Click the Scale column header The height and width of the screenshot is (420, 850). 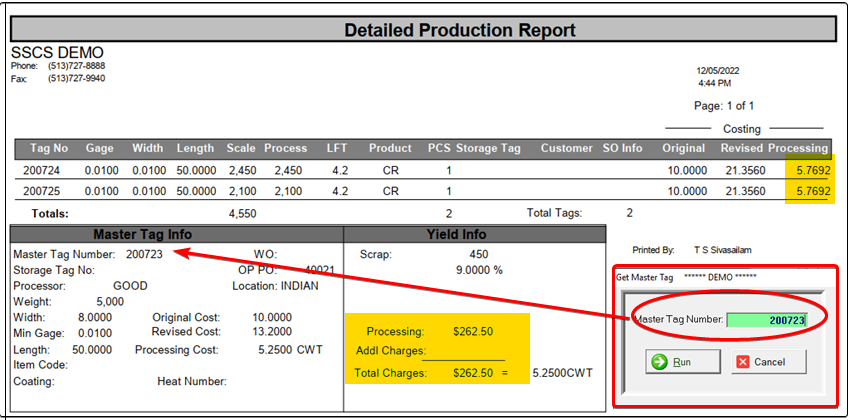point(241,148)
